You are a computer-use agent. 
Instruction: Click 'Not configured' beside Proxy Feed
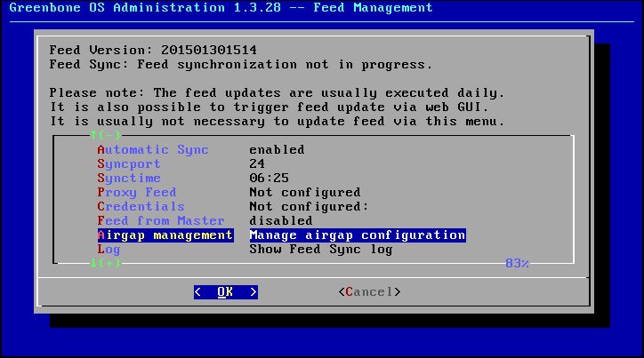[305, 193]
